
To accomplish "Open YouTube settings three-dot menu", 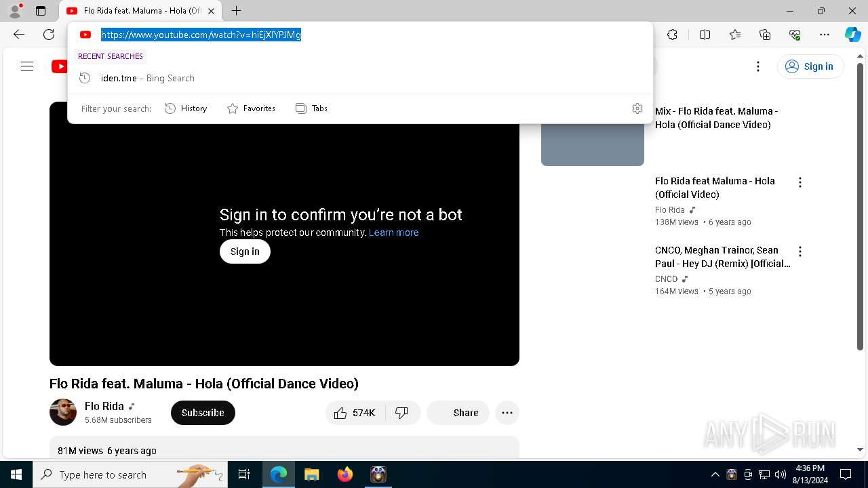I will pos(758,66).
